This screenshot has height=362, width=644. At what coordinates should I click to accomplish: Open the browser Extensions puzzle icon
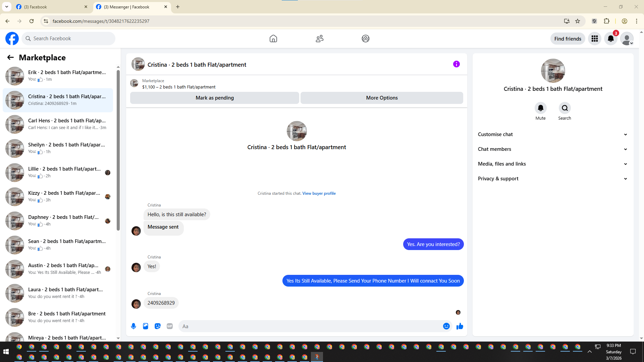click(607, 21)
